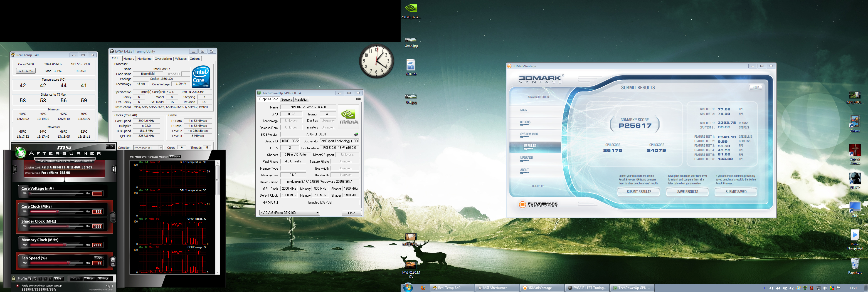Click the analog clock desktop gadget
The image size is (868, 292).
(x=376, y=61)
